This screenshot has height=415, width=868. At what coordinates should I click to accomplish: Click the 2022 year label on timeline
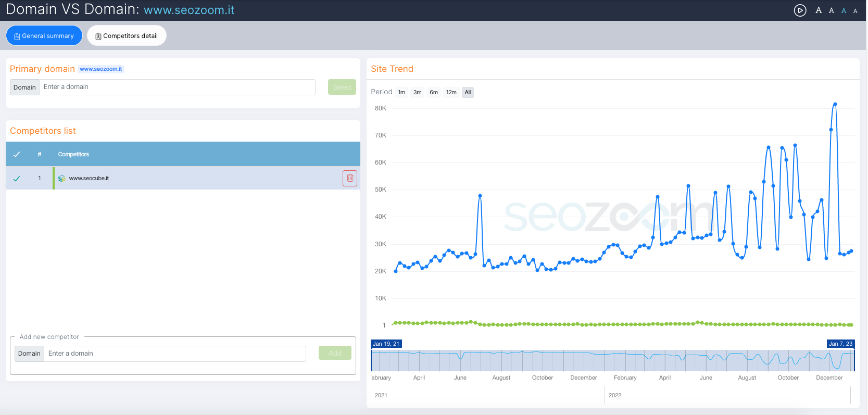point(615,395)
